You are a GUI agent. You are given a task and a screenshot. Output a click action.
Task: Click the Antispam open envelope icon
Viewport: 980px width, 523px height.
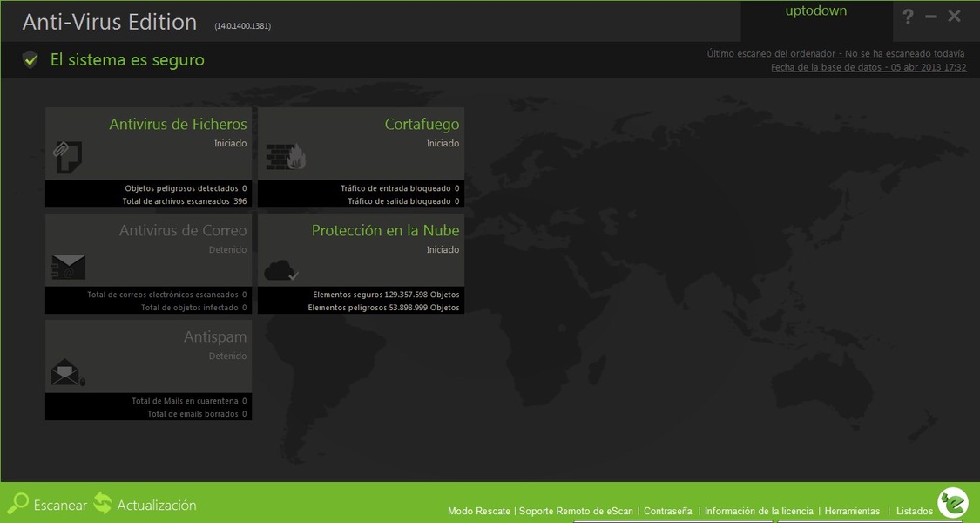(x=67, y=373)
